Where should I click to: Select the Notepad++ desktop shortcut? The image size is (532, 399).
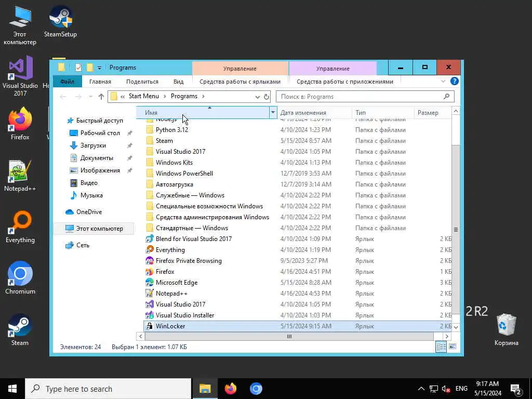pos(20,175)
